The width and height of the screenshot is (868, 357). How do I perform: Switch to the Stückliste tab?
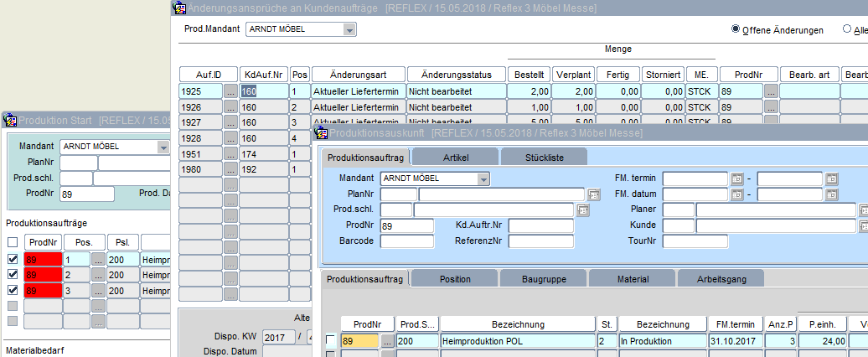point(543,157)
